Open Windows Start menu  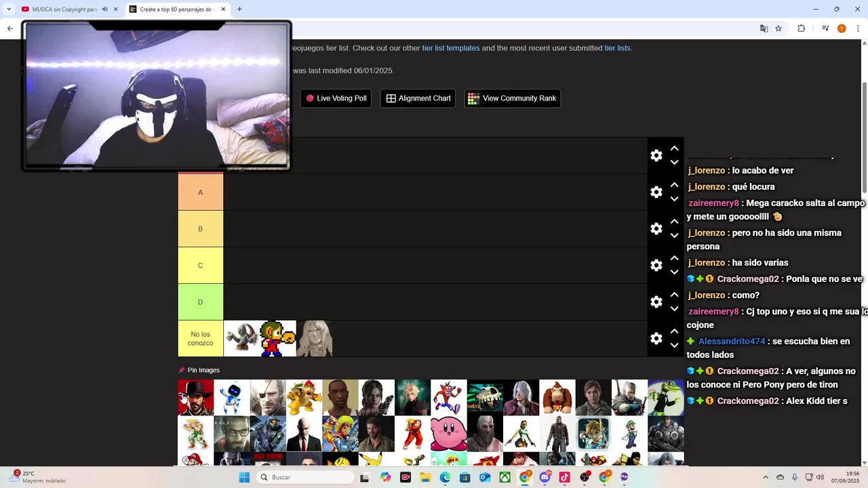(244, 477)
